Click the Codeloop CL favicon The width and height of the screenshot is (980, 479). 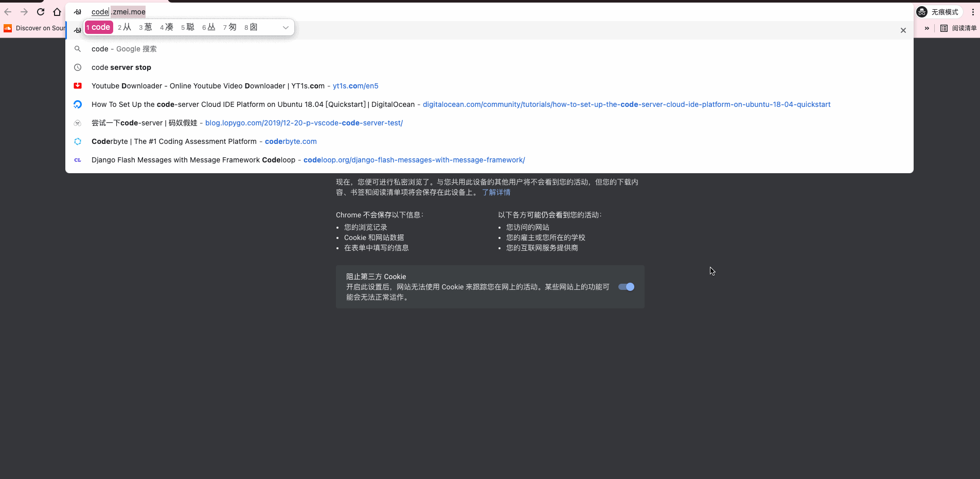point(78,160)
